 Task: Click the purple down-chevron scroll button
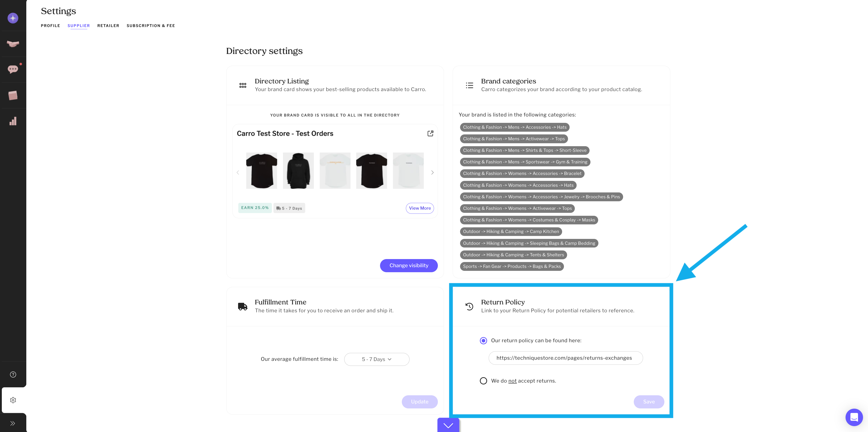tap(448, 425)
